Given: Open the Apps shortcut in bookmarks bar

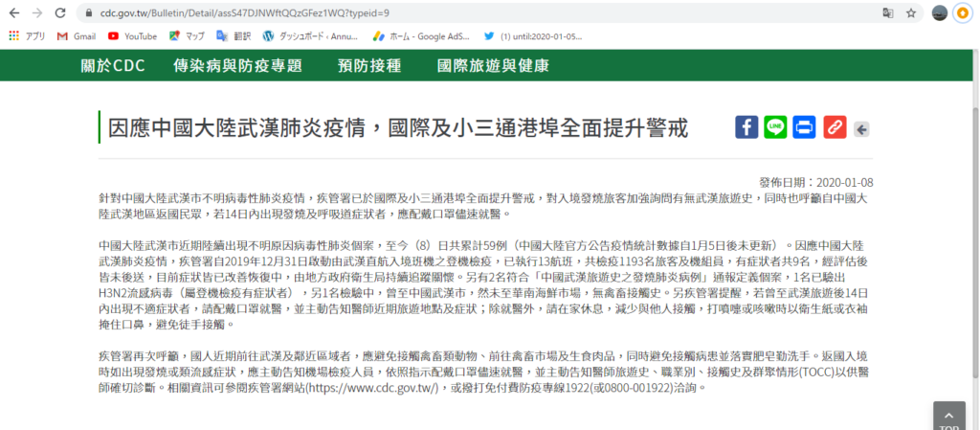Looking at the screenshot, I should [x=27, y=36].
